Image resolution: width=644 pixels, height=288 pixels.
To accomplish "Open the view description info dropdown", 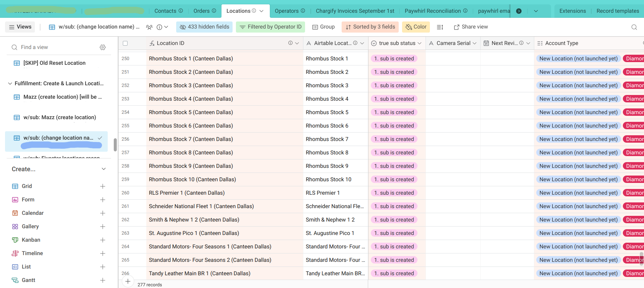I will point(162,27).
